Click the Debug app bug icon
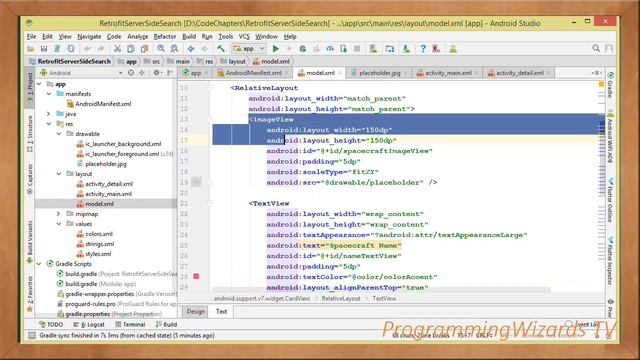Screen dimensions: 640x360 (x=302, y=49)
